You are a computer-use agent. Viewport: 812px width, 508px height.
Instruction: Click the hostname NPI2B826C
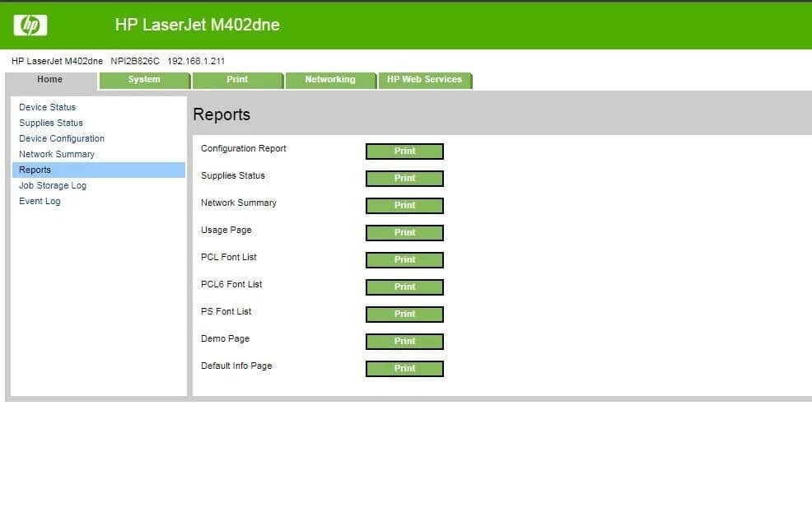[x=135, y=61]
